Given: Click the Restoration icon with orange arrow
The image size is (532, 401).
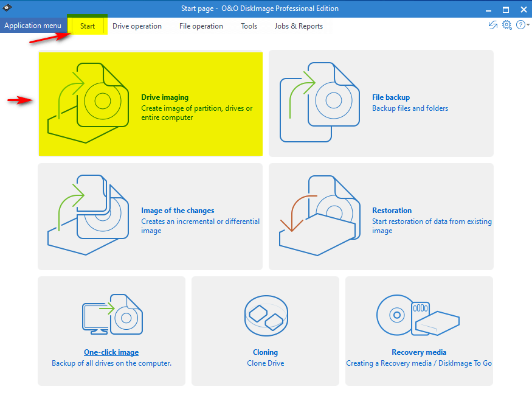Looking at the screenshot, I should click(x=320, y=215).
